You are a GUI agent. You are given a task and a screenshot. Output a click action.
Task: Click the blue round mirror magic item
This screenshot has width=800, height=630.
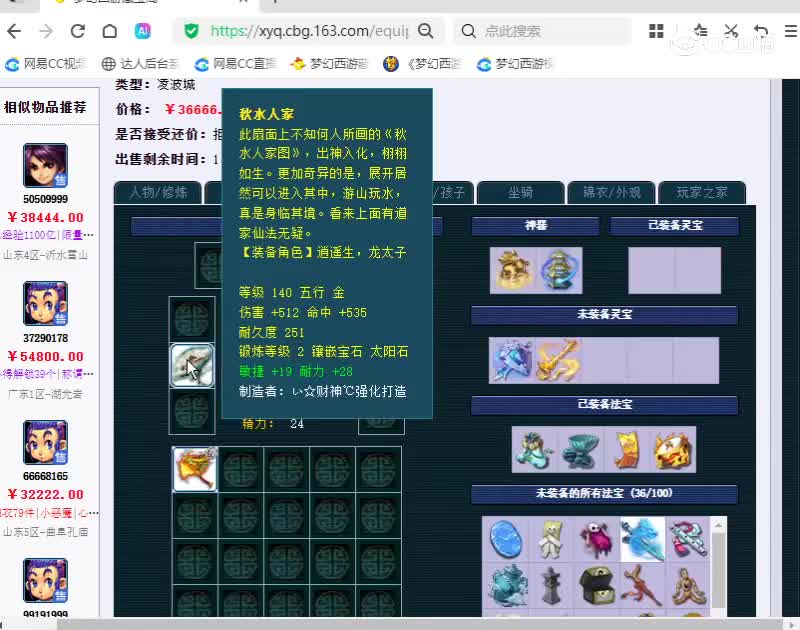tap(506, 539)
